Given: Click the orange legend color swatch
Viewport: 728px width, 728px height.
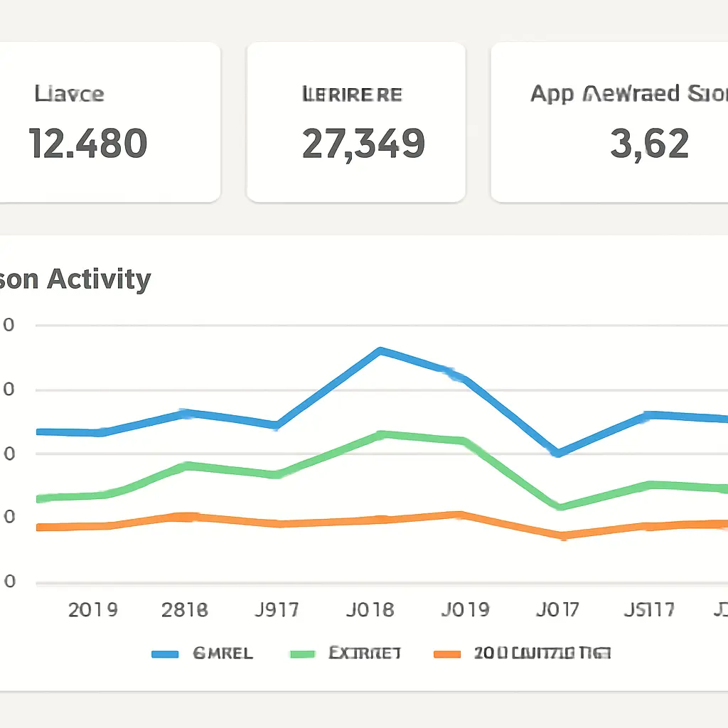Looking at the screenshot, I should coord(447,653).
